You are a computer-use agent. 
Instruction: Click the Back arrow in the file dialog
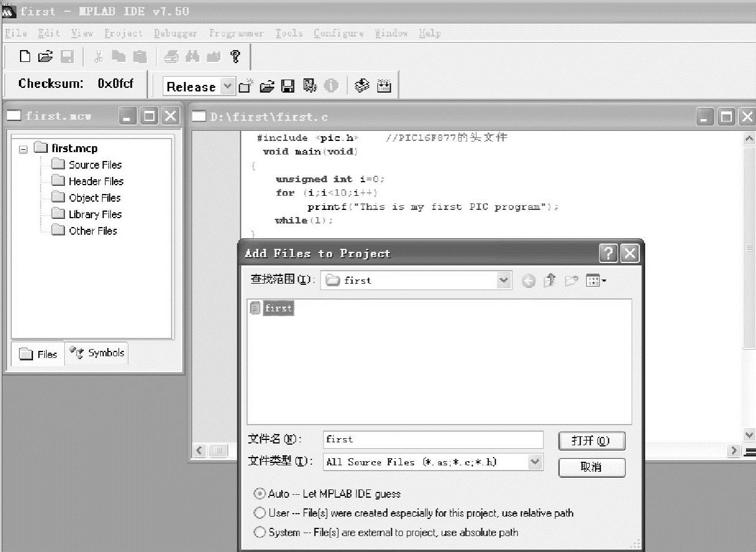coord(529,281)
